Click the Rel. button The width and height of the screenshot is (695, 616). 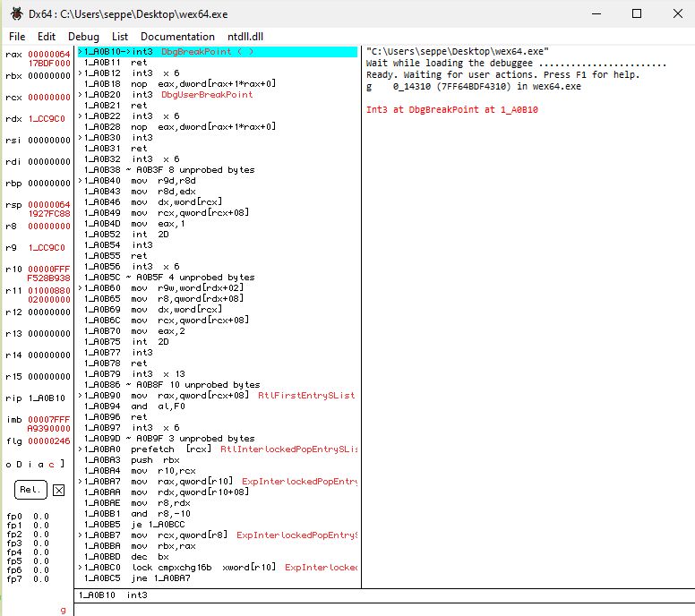(30, 490)
